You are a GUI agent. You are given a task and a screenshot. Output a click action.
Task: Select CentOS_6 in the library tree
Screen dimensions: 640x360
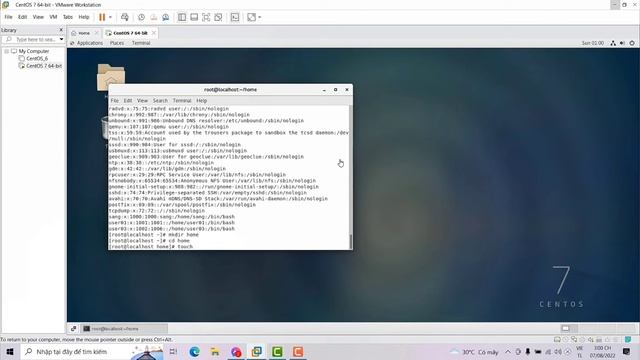[37, 58]
